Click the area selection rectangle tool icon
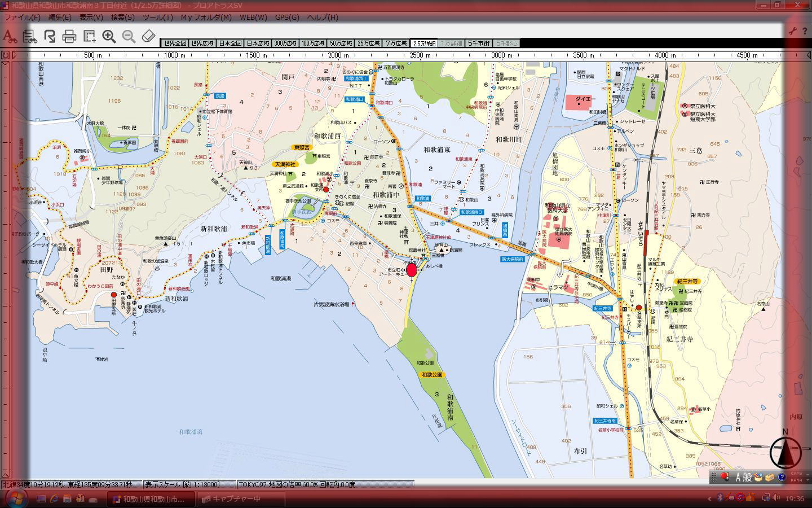 pos(89,37)
